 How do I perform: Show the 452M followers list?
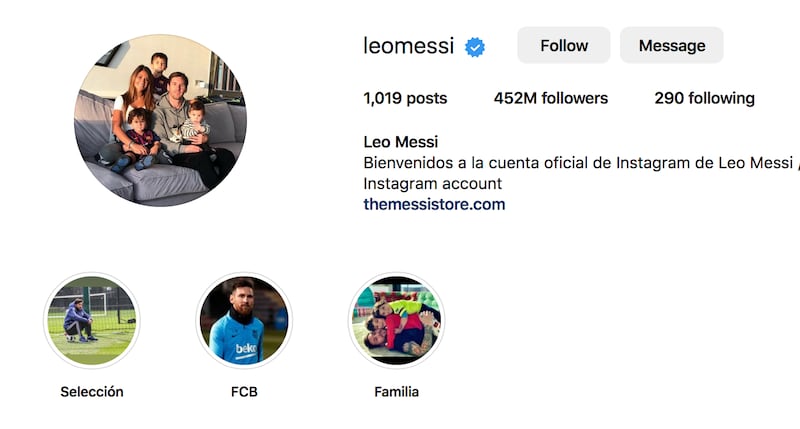coord(550,98)
